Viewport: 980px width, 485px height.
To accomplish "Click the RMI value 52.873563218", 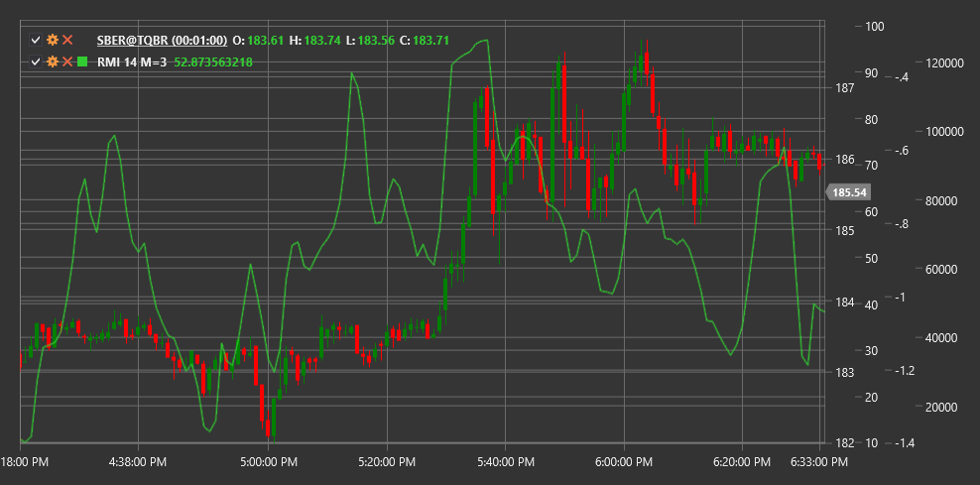I will click(x=213, y=61).
